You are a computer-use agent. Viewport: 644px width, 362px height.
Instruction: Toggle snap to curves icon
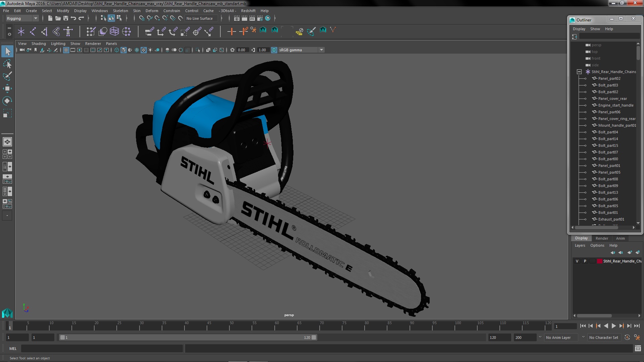pos(150,18)
